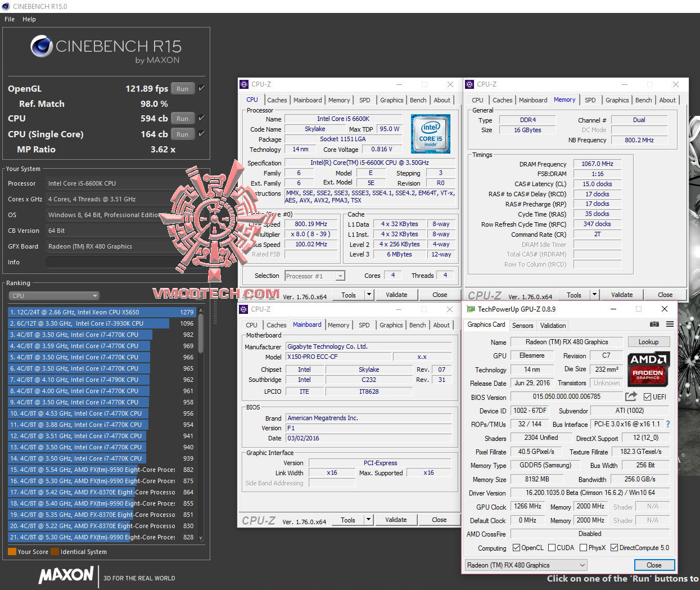This screenshot has width=700, height=590.
Task: Click the Cinebench title bar app icon
Action: pyautogui.click(x=6, y=6)
